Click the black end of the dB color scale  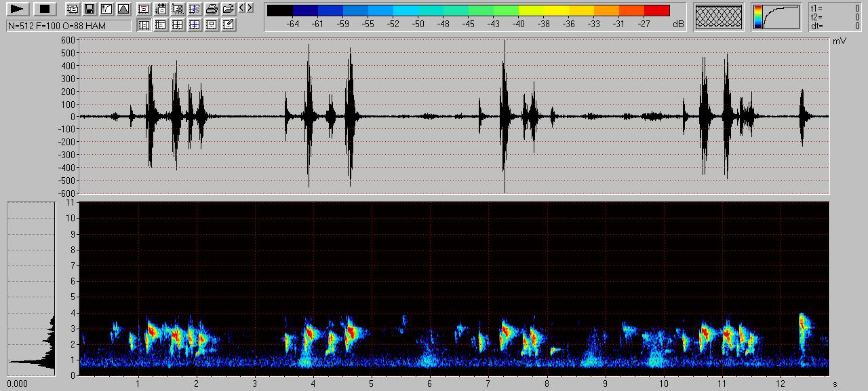(279, 10)
